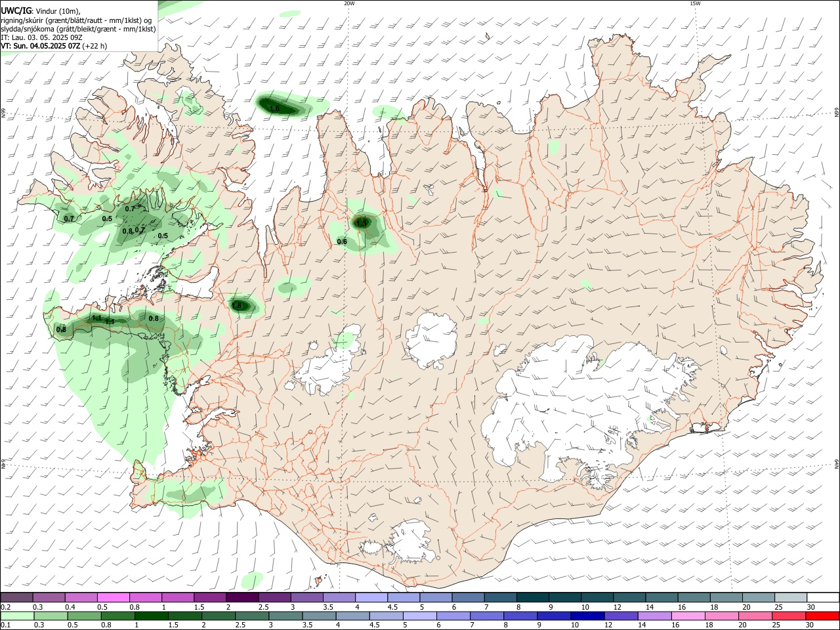This screenshot has height=630, width=840.
Task: Click the violet 12 swatch in lower scale
Action: (621, 616)
